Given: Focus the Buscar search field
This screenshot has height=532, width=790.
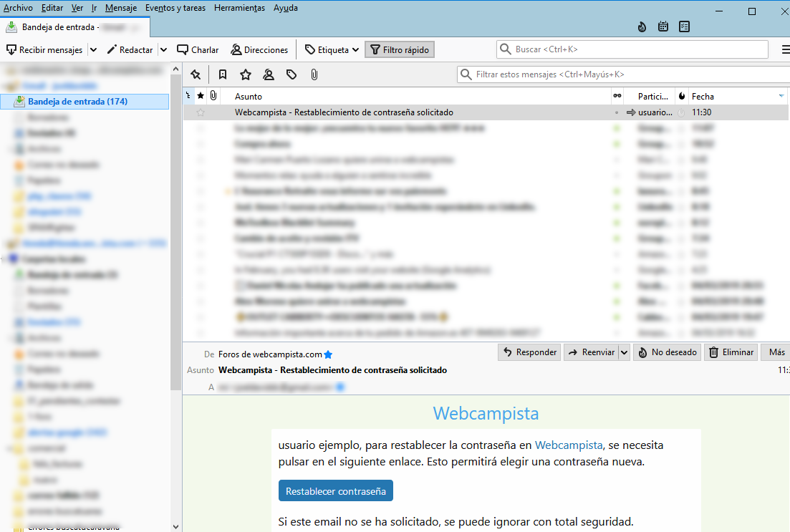Looking at the screenshot, I should click(632, 49).
